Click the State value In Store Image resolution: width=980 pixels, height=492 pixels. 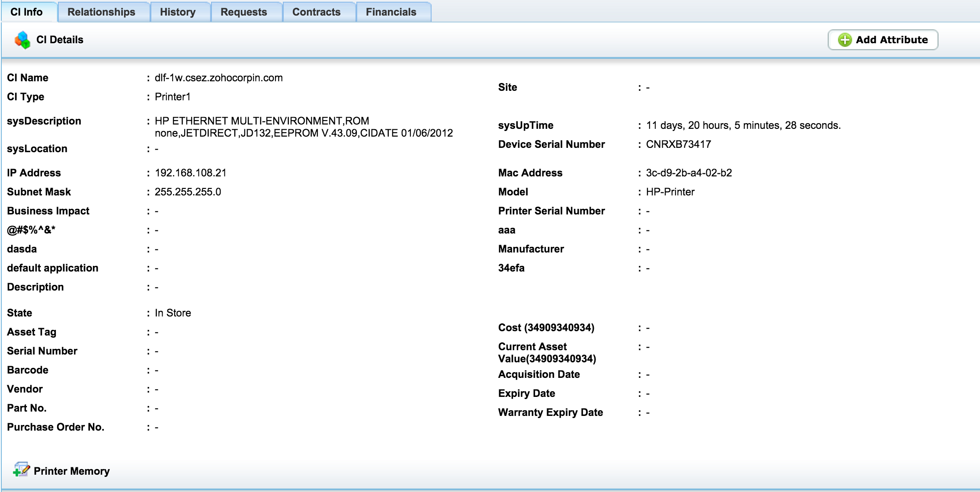click(x=173, y=313)
